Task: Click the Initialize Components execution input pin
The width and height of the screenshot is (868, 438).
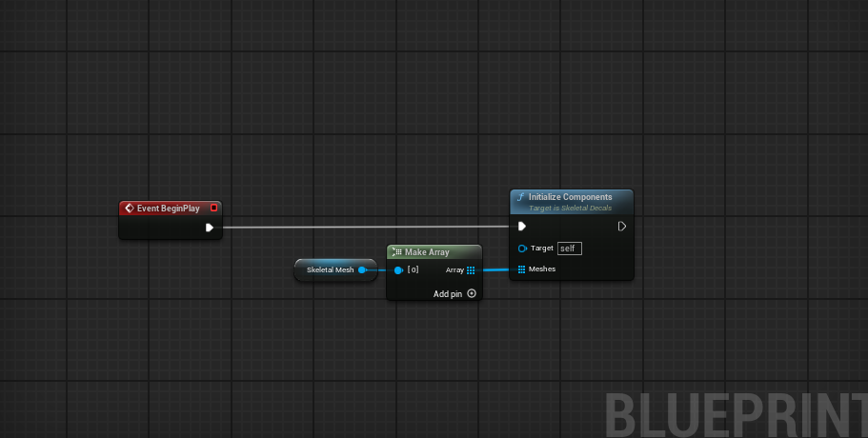Action: pos(521,227)
